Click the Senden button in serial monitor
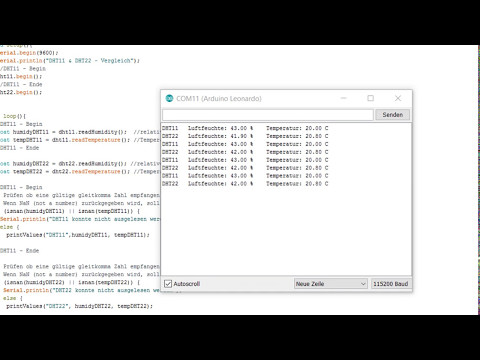The width and height of the screenshot is (480, 360). (392, 115)
